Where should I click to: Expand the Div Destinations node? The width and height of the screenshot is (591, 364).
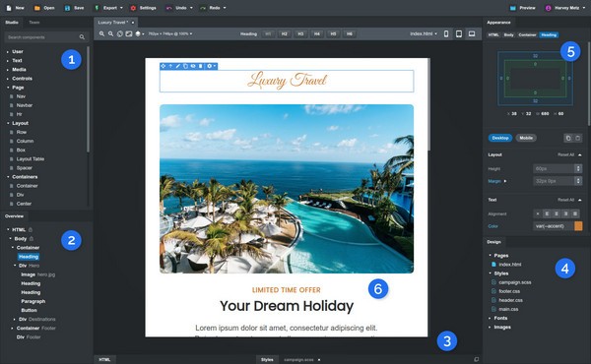[15, 319]
